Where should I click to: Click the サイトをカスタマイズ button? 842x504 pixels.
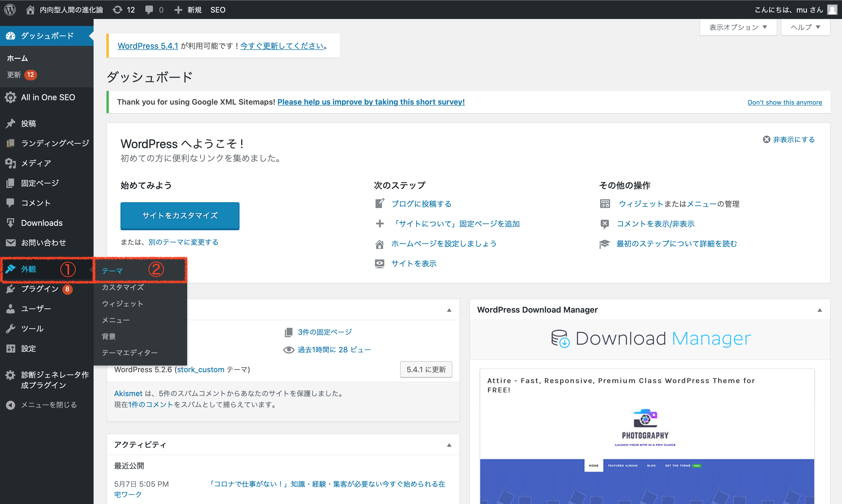180,216
